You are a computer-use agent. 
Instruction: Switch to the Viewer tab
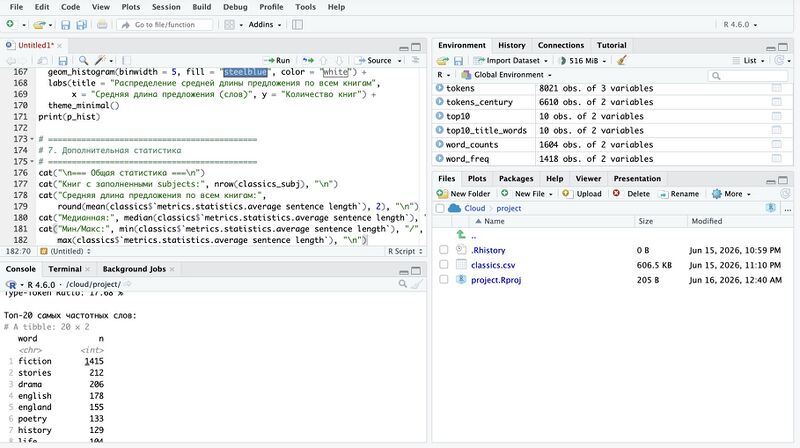point(588,179)
